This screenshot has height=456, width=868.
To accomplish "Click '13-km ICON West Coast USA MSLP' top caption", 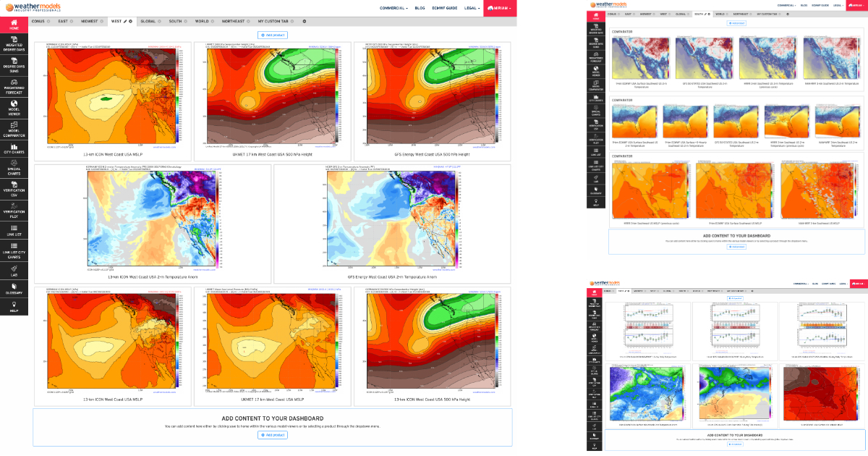I will (x=111, y=155).
